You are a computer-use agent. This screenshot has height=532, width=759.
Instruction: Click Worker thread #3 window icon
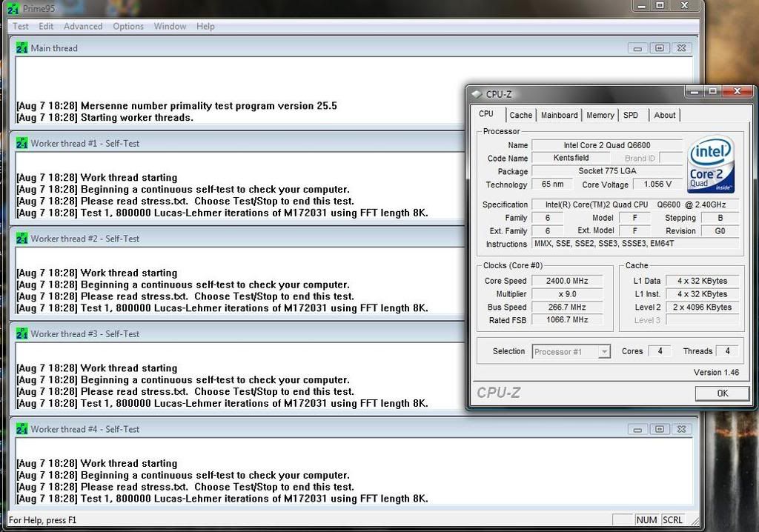tap(21, 333)
